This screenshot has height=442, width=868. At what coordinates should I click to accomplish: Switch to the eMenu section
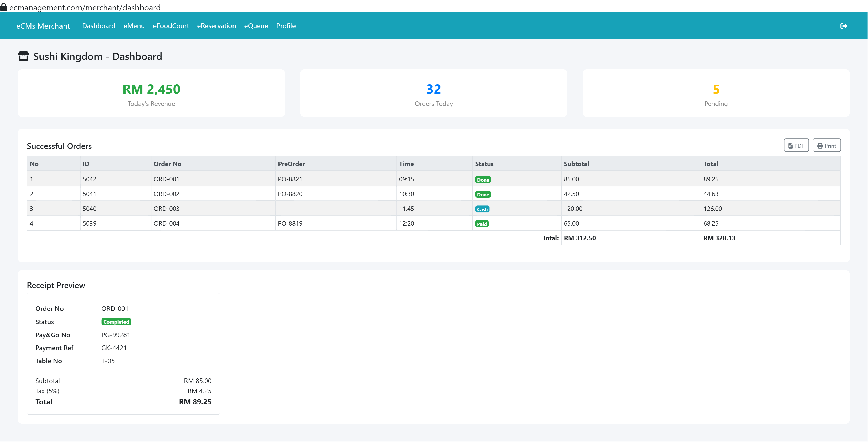click(x=134, y=26)
